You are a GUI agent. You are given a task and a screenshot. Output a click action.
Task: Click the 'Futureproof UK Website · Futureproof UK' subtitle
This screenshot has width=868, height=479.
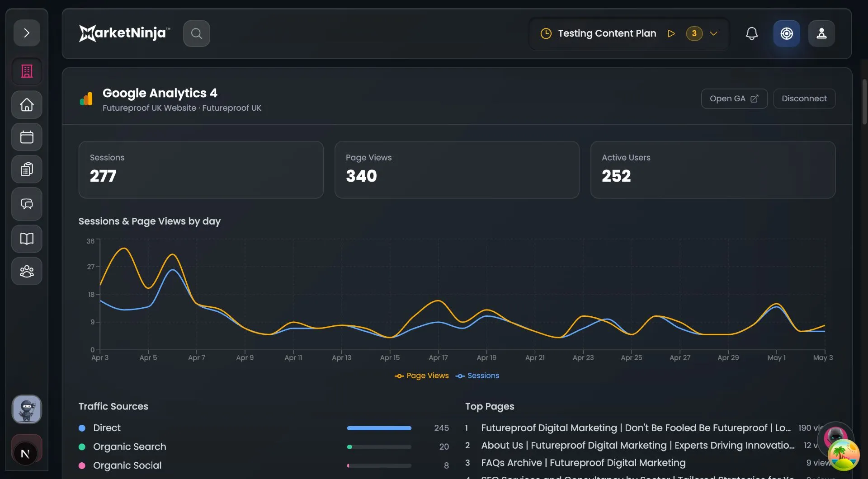click(x=182, y=108)
